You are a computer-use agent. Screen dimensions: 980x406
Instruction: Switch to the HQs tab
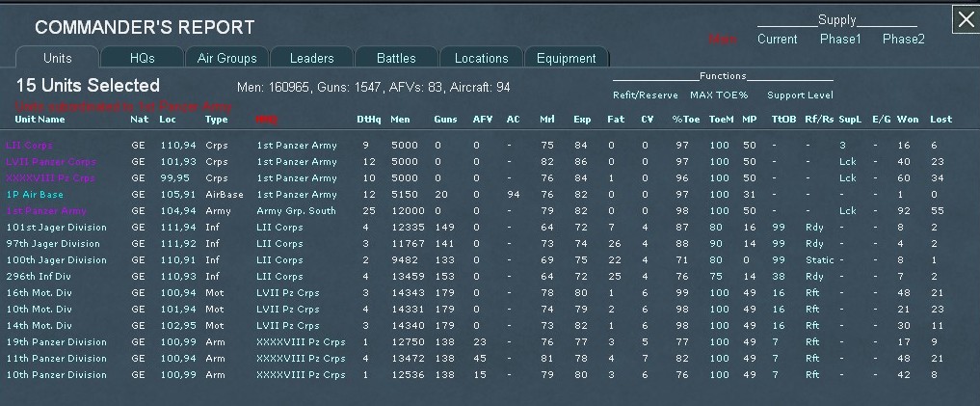pyautogui.click(x=141, y=59)
